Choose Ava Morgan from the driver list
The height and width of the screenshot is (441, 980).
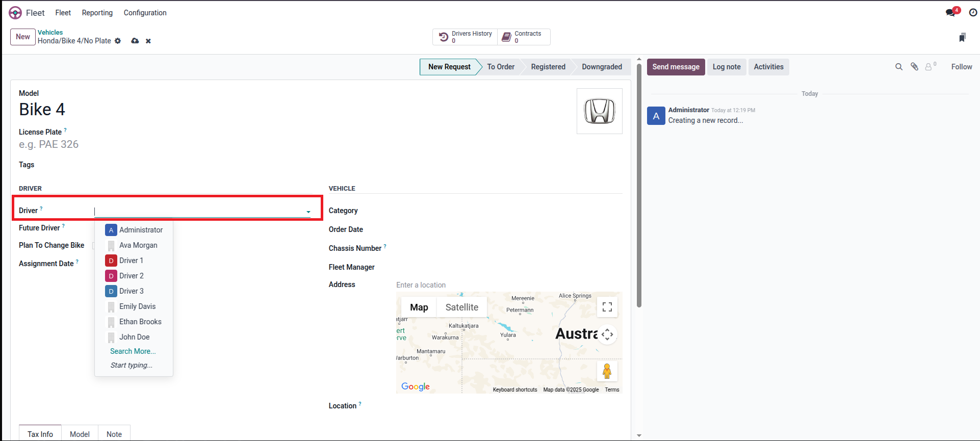[x=134, y=245]
